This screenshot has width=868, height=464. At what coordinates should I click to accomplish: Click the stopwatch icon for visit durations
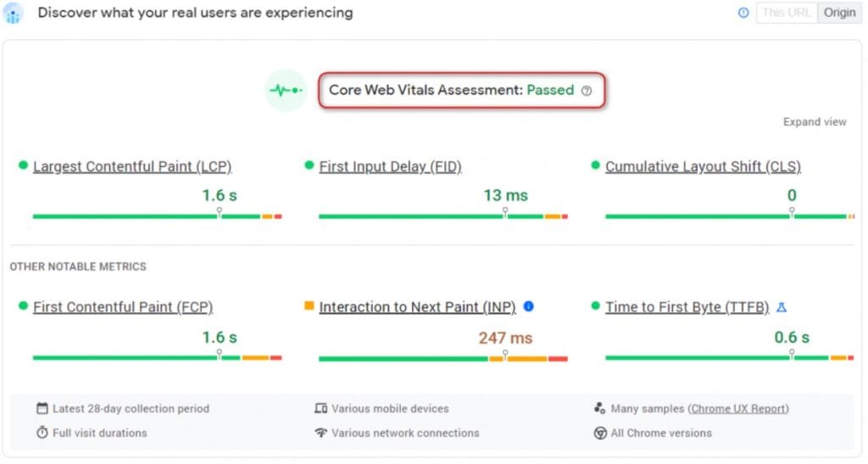click(x=42, y=433)
